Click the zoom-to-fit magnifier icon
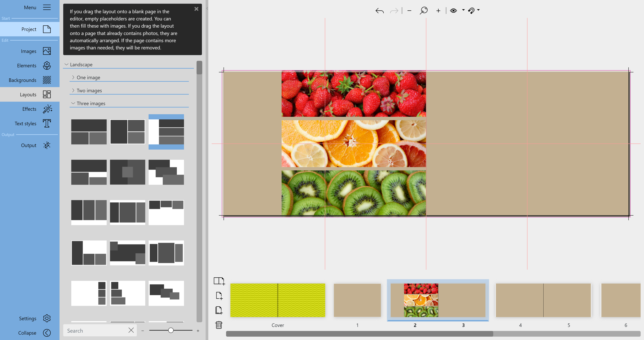 coord(423,11)
